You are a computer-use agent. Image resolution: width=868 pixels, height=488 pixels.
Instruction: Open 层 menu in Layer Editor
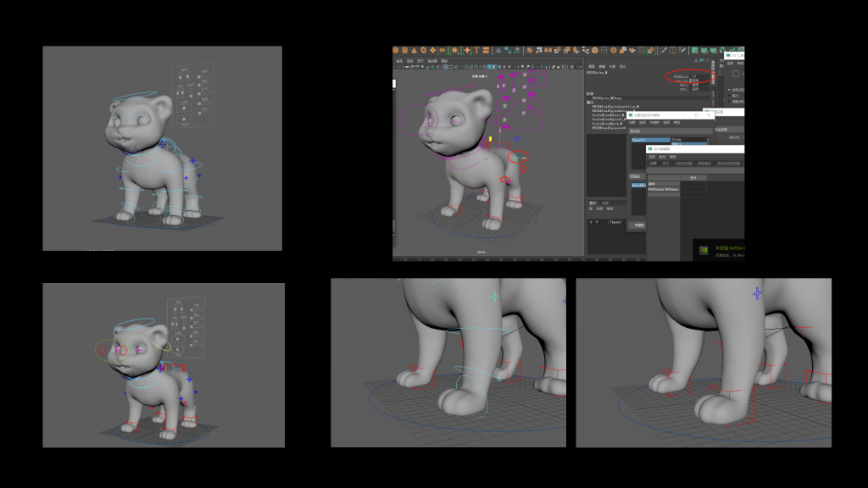(591, 208)
